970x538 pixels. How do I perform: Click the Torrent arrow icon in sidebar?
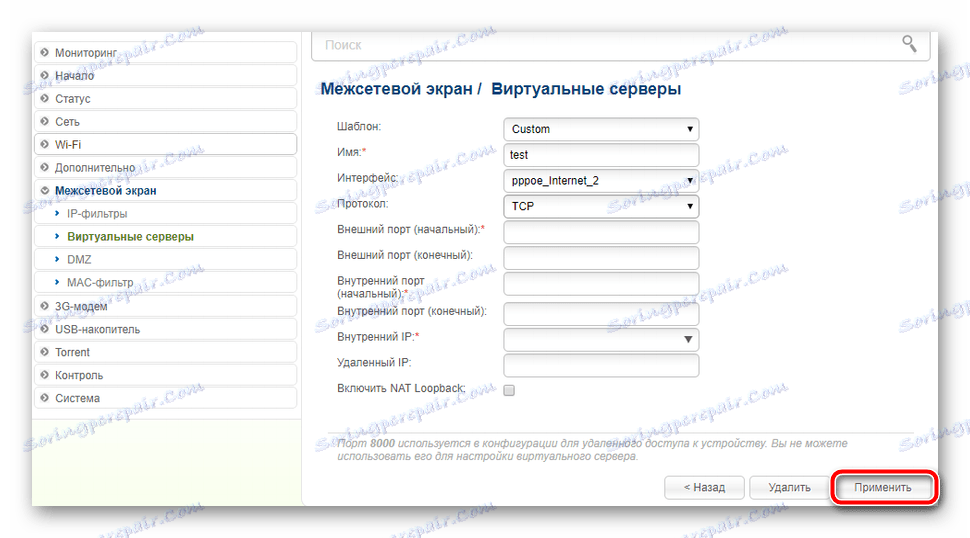45,352
